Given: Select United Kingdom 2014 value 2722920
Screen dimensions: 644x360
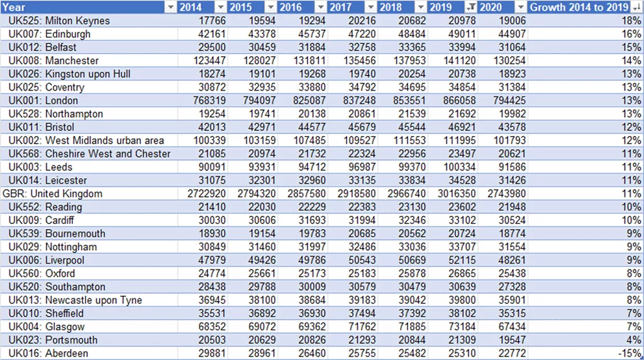Looking at the screenshot, I should click(x=206, y=194).
